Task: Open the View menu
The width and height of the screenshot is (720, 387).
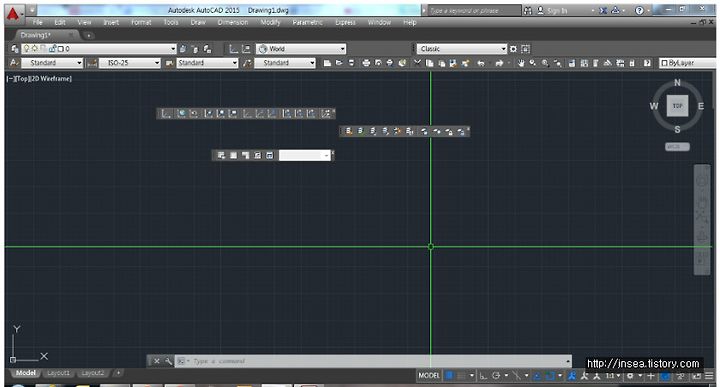Action: 84,22
